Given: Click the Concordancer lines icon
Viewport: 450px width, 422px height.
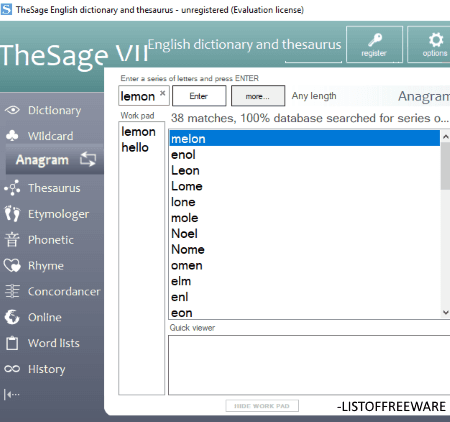Looking at the screenshot, I should point(12,291).
